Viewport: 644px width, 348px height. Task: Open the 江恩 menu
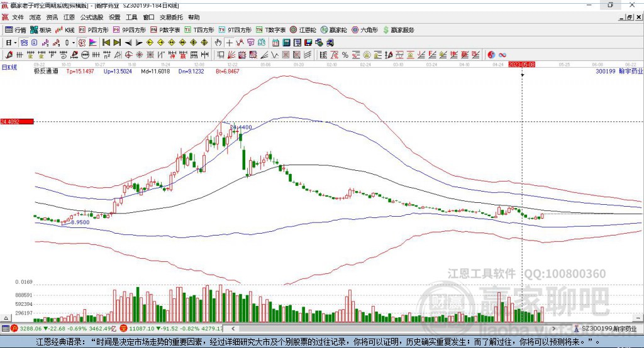tap(69, 17)
